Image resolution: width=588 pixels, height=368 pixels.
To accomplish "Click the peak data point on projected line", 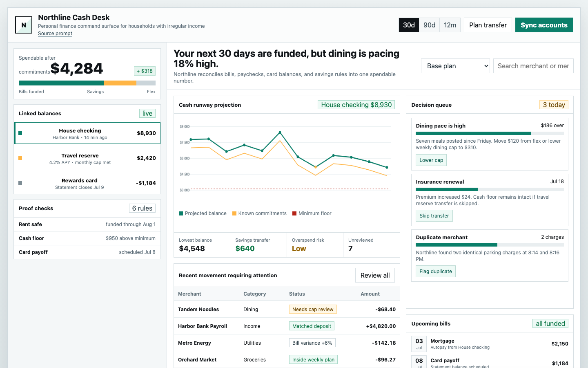I will [280, 132].
